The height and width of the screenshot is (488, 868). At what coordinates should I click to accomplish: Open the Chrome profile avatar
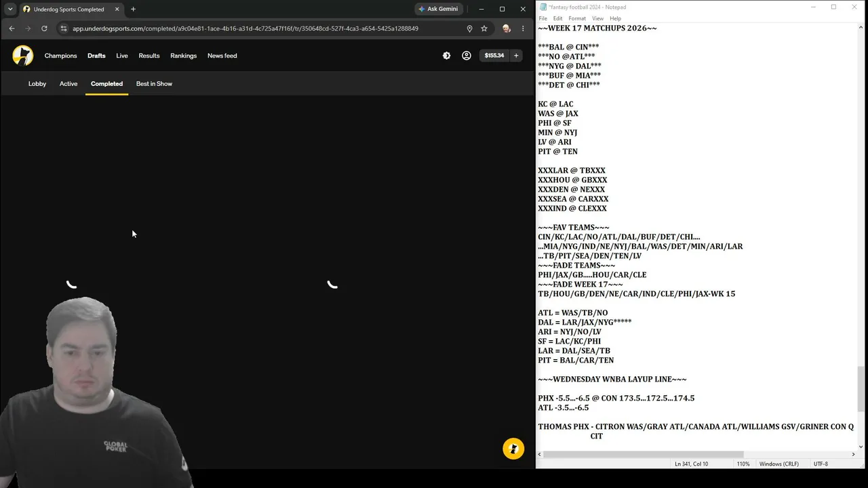(x=506, y=28)
